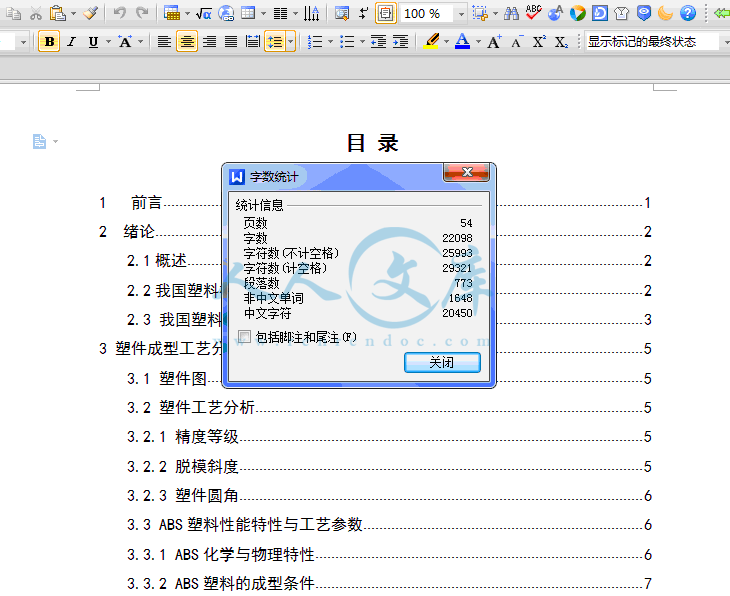Click the distributed alignment icon
Viewport: 730px width, 596px height.
point(253,42)
